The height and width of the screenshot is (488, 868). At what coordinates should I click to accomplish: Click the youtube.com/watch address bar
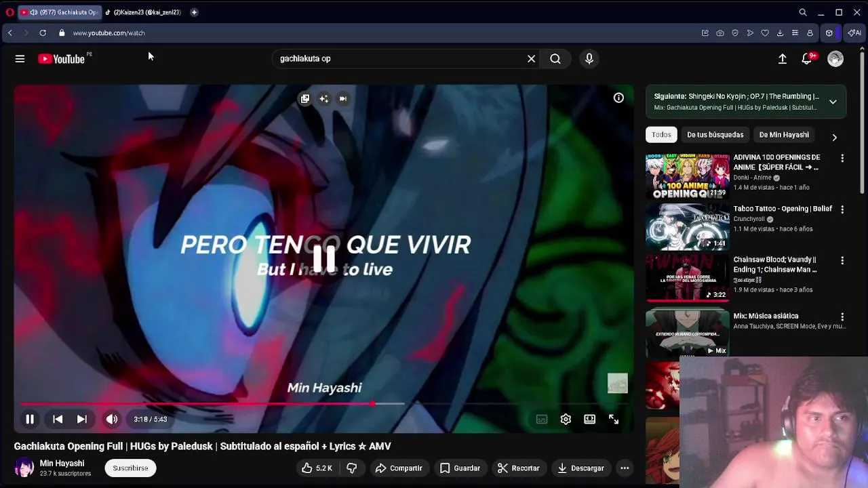108,33
